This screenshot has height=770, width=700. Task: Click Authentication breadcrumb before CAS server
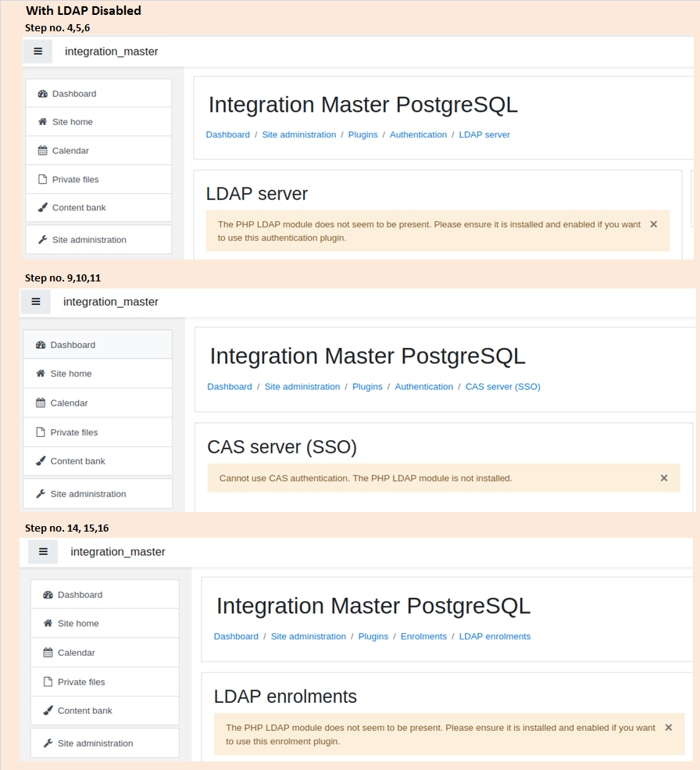(424, 386)
